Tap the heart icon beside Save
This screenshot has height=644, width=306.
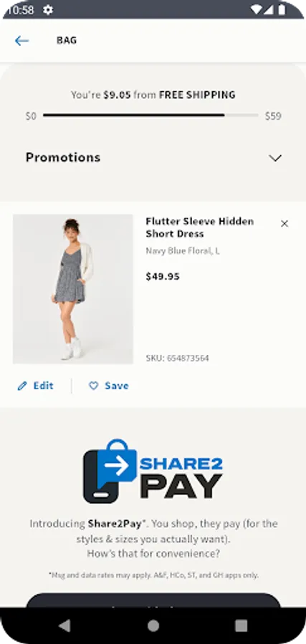point(94,386)
